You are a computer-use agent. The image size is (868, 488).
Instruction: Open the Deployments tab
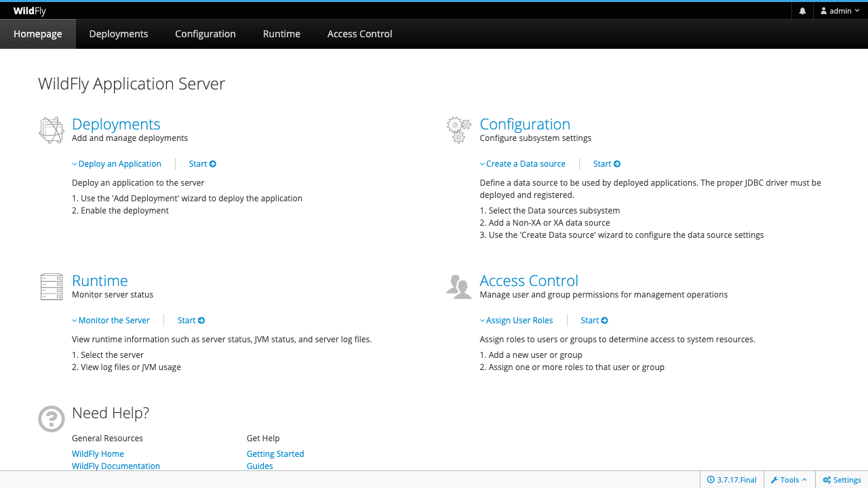[119, 34]
